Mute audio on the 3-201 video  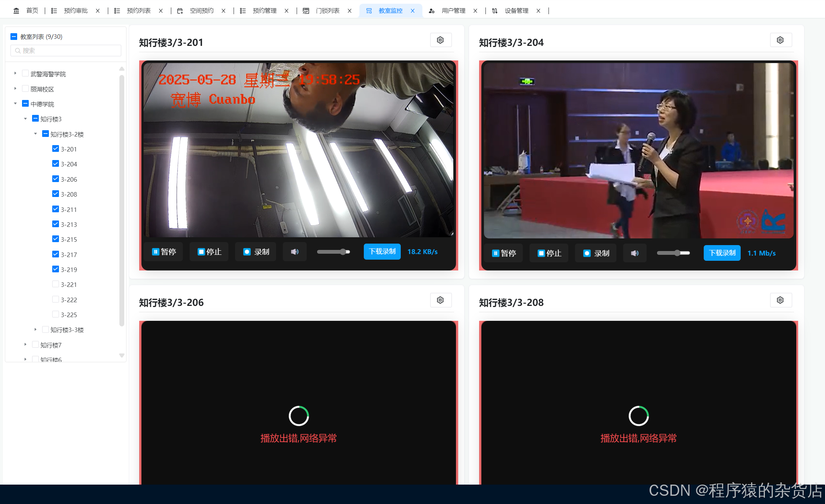coord(294,252)
